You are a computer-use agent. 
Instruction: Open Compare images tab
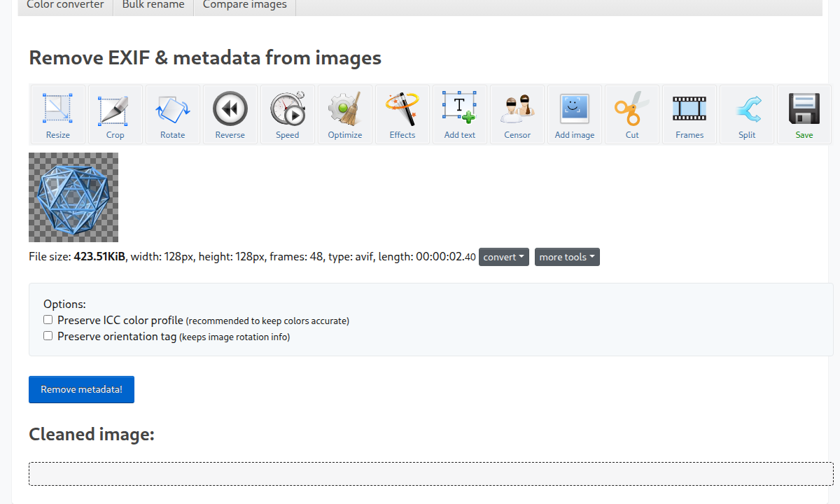pos(245,6)
